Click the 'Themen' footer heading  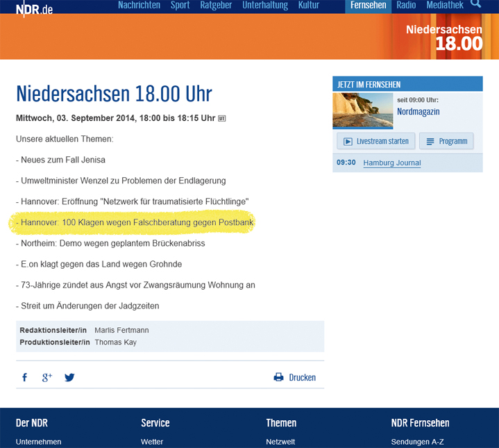click(281, 423)
